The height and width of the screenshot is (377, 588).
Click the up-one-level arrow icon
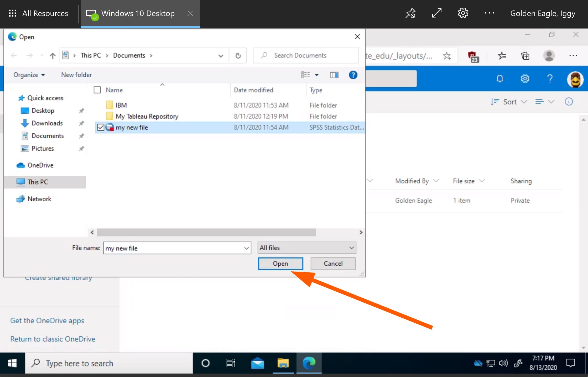[53, 55]
